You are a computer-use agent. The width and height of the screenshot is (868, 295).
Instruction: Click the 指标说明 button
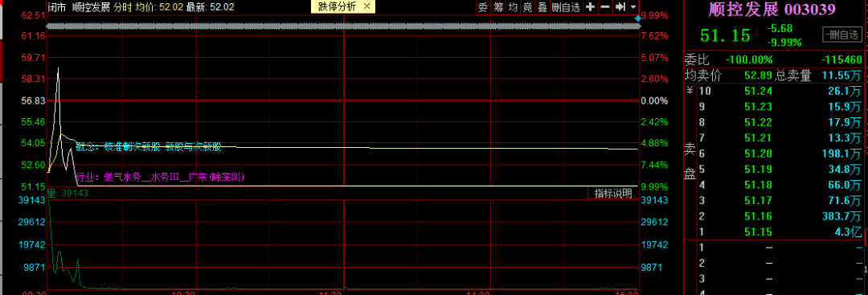[x=612, y=193]
